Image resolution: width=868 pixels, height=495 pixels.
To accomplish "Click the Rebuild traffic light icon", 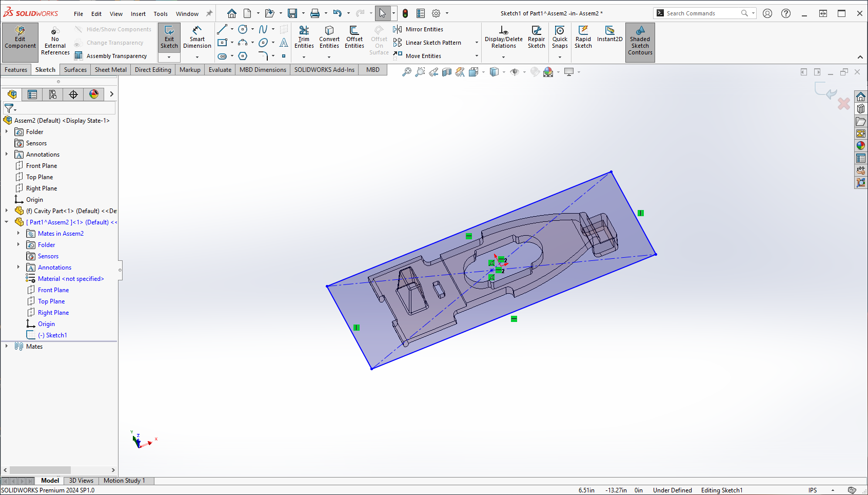I will tap(405, 13).
